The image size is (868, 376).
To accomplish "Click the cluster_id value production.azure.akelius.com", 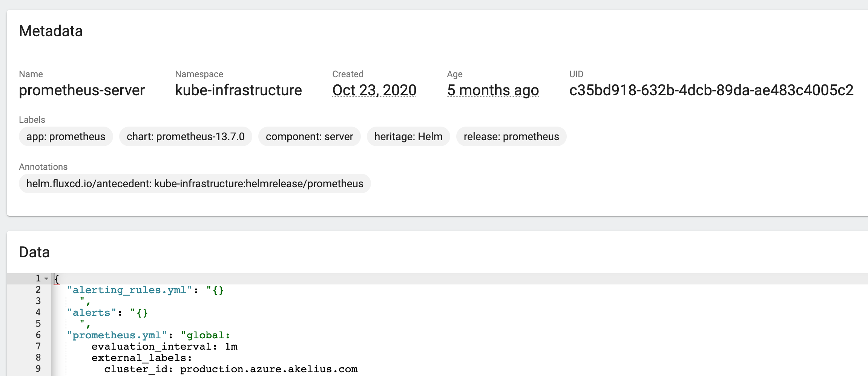I will [268, 369].
